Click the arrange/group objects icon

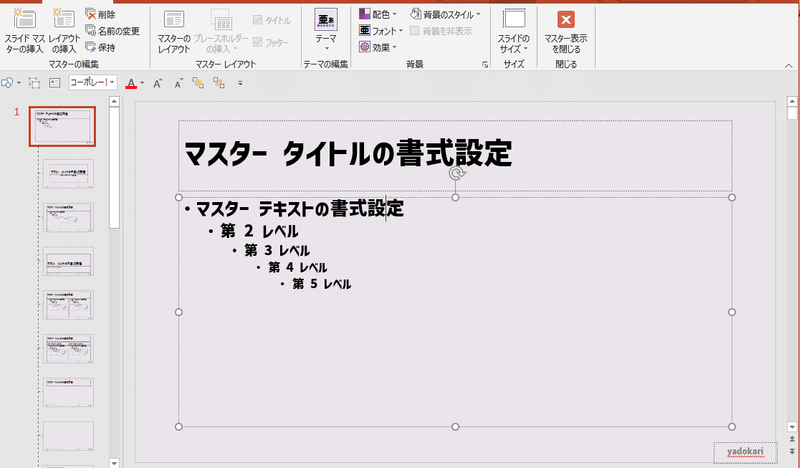(34, 83)
